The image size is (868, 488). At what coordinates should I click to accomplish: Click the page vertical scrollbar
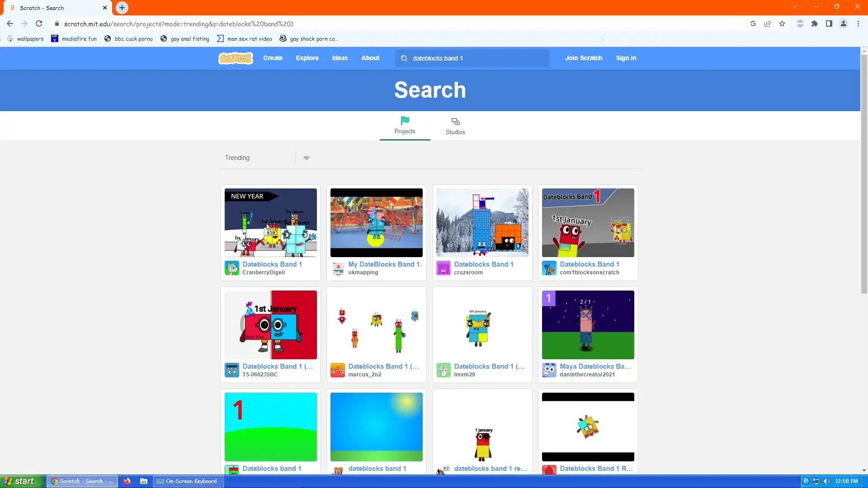click(864, 181)
